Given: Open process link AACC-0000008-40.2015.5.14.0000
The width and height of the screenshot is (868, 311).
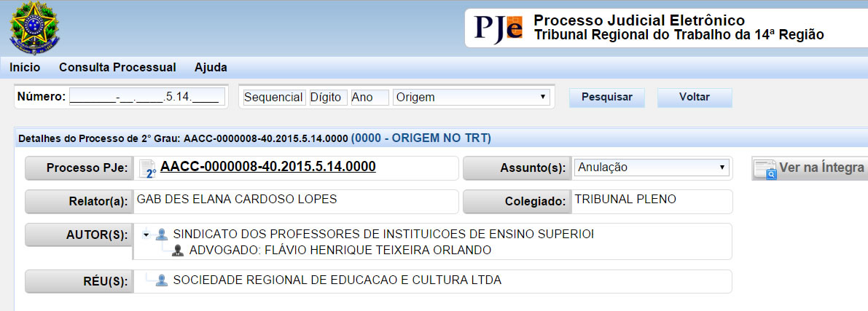Looking at the screenshot, I should 267,167.
